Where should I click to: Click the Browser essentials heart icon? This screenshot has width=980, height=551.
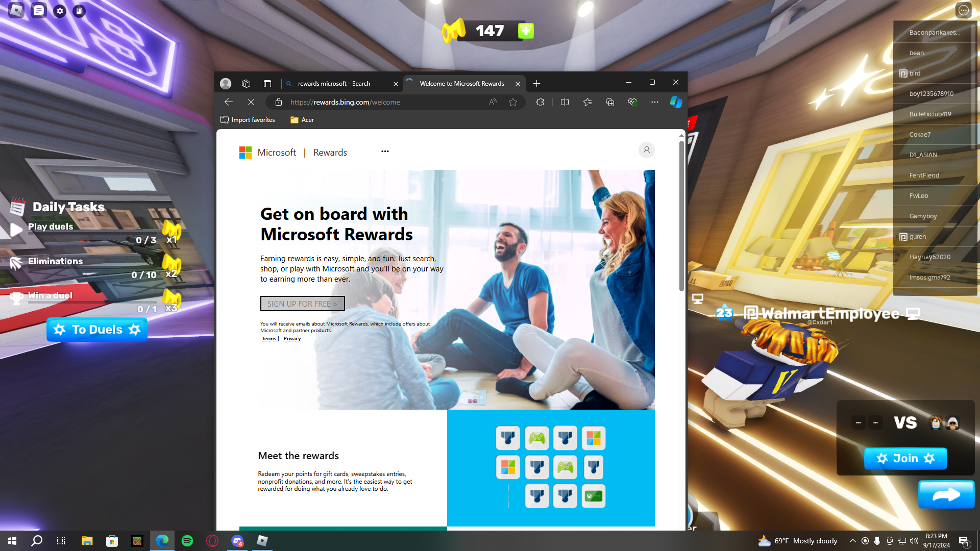[x=632, y=102]
